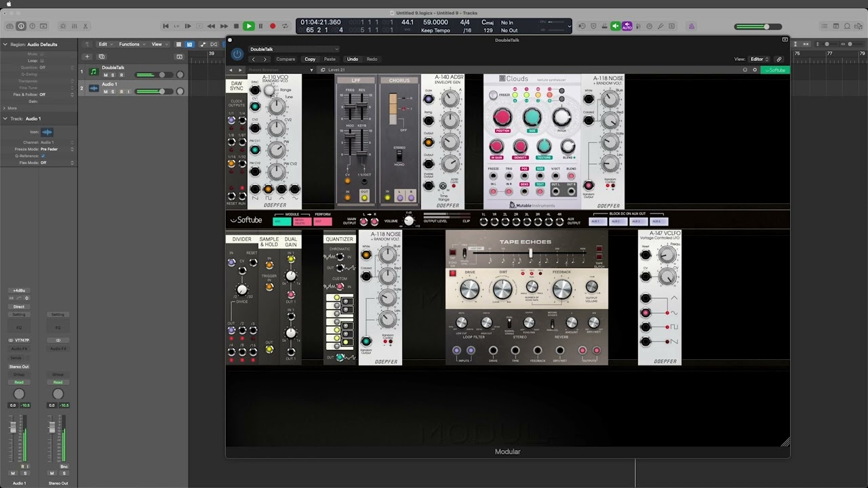Open the DoubleTalk preset dropdown
Viewport: 868px width, 488px height.
[294, 49]
